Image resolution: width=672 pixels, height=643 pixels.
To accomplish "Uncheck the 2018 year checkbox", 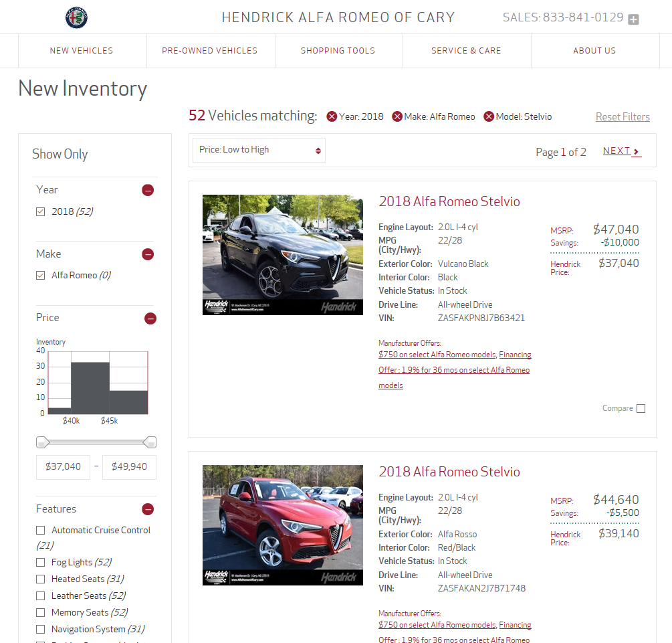I will tap(40, 211).
